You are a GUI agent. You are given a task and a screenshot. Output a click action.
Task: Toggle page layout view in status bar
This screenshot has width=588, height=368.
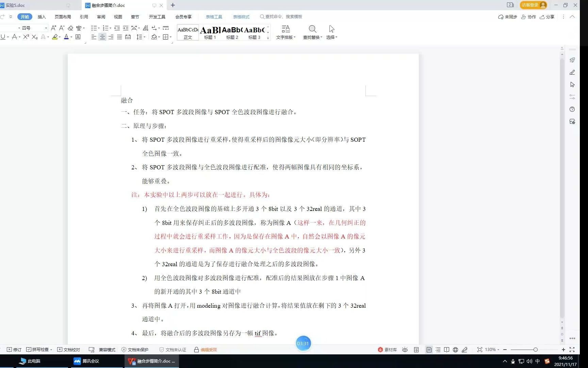(429, 350)
